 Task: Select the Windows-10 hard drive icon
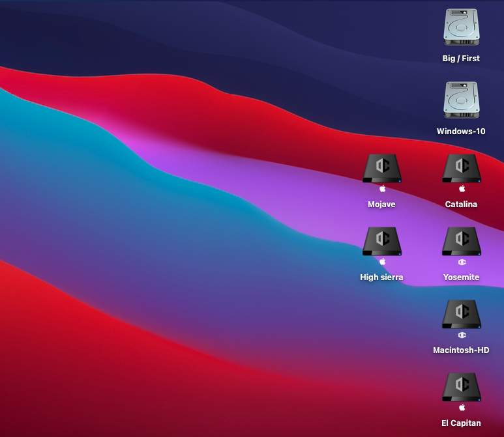coord(461,100)
